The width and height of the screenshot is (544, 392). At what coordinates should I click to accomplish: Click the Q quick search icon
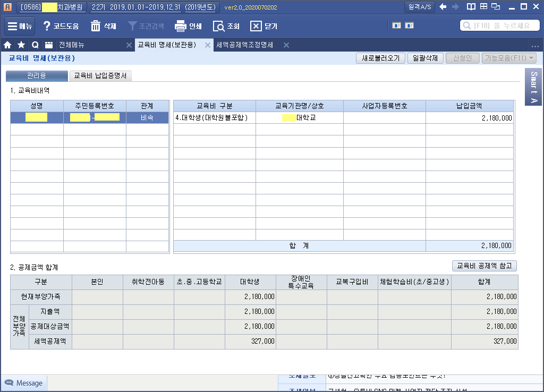[35, 45]
